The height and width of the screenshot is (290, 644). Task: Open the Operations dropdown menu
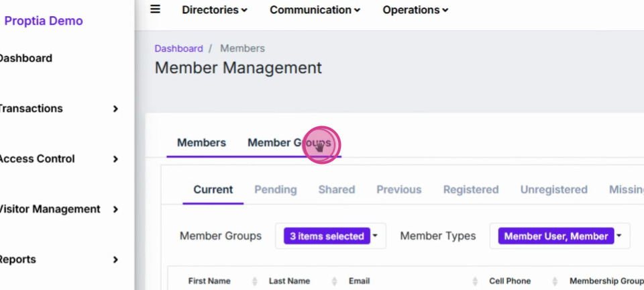[415, 10]
